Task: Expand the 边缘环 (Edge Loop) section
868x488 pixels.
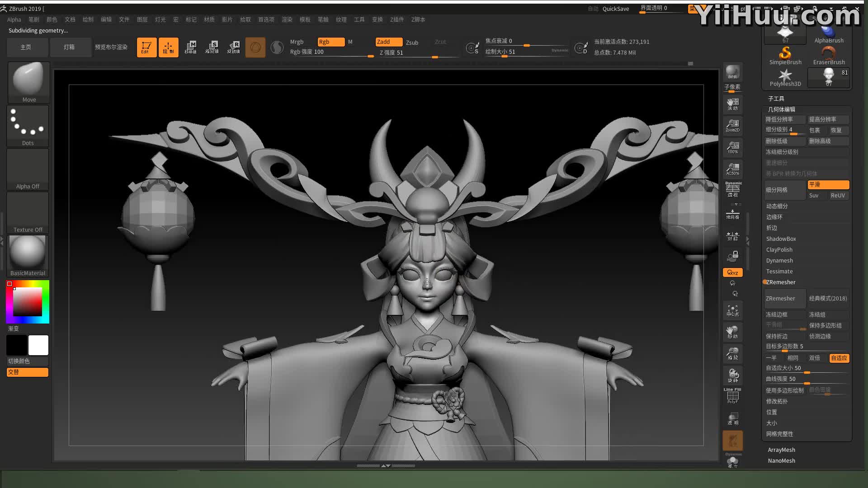Action: coord(774,217)
